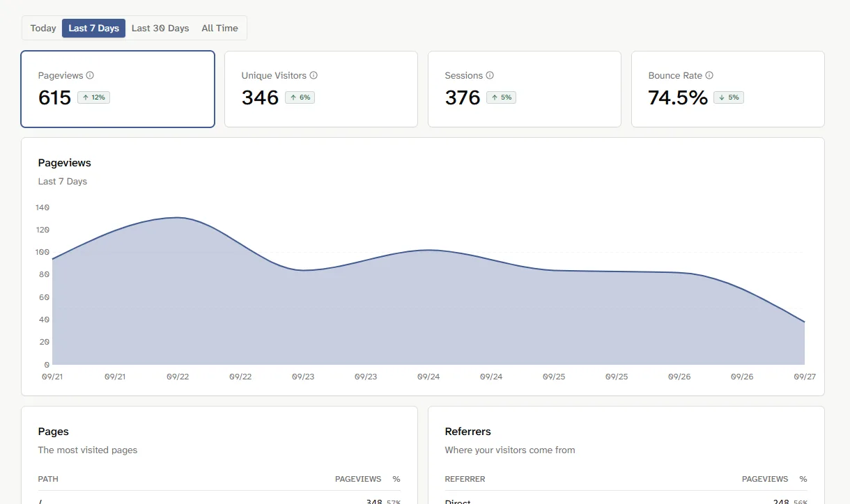This screenshot has height=504, width=850.
Task: Click the chart subtitle Last 7 Days
Action: tap(63, 181)
